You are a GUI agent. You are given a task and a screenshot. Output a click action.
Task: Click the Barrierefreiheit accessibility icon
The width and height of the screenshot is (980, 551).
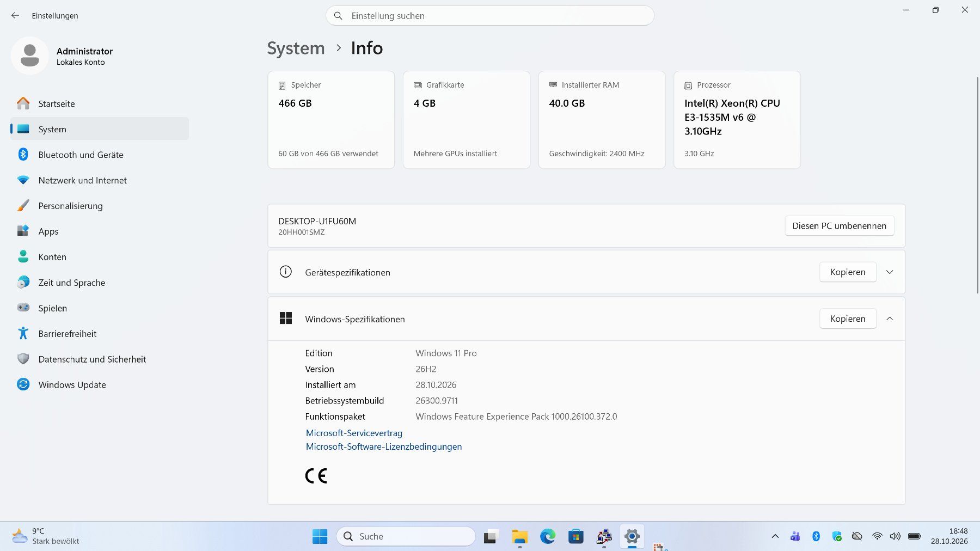23,333
